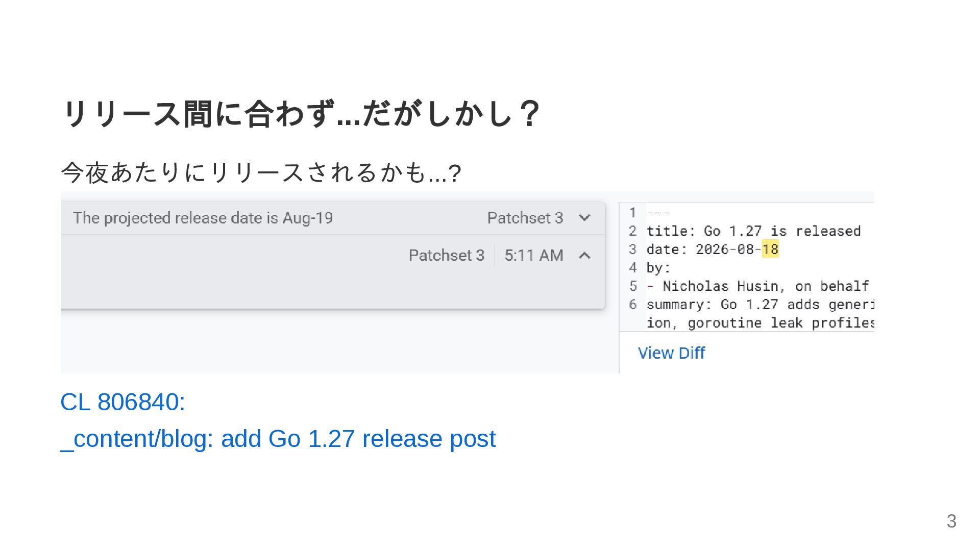This screenshot has height=551, width=980.
Task: Click the Patchset 3 label beside timestamp
Action: pos(447,255)
